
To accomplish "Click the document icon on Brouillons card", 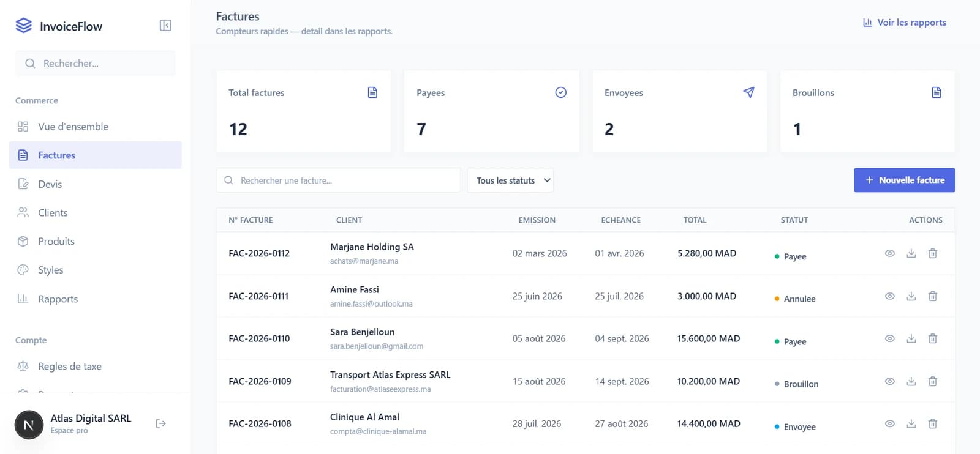I will coord(937,92).
